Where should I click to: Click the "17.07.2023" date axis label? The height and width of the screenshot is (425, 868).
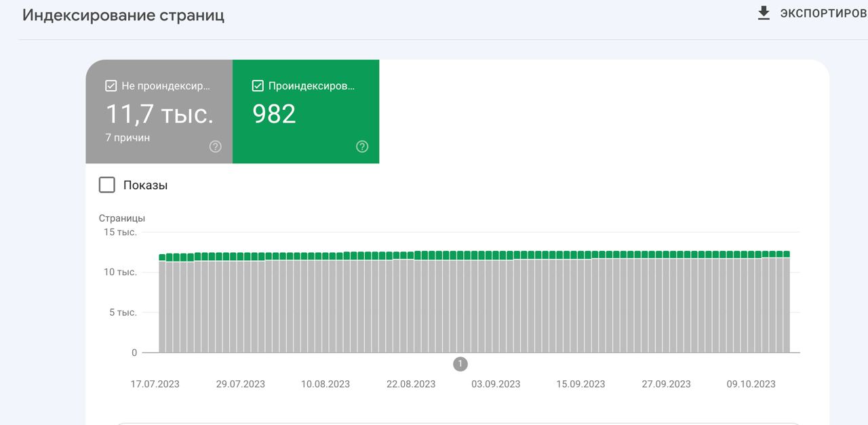click(x=155, y=384)
